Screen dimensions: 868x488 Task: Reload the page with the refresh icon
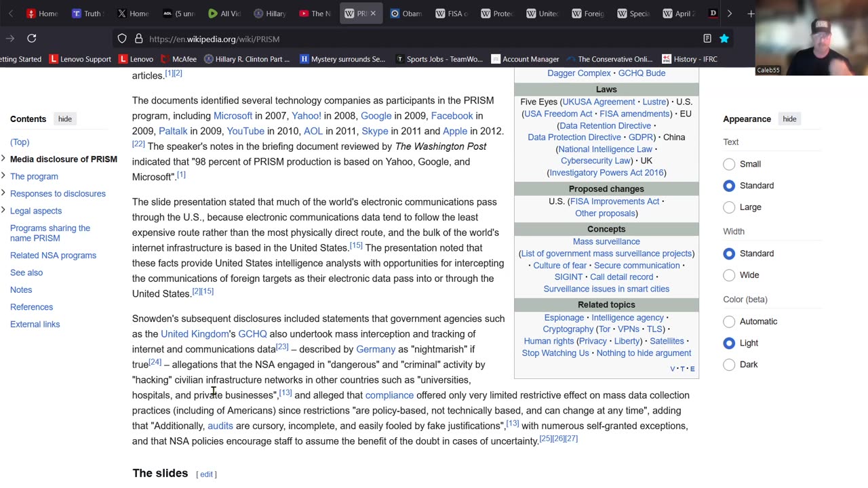click(x=31, y=39)
